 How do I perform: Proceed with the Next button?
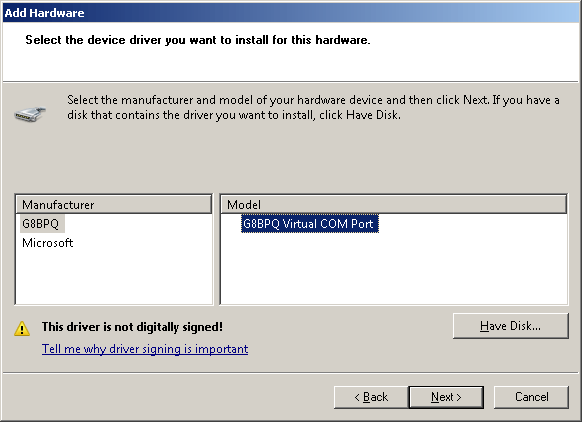446,397
